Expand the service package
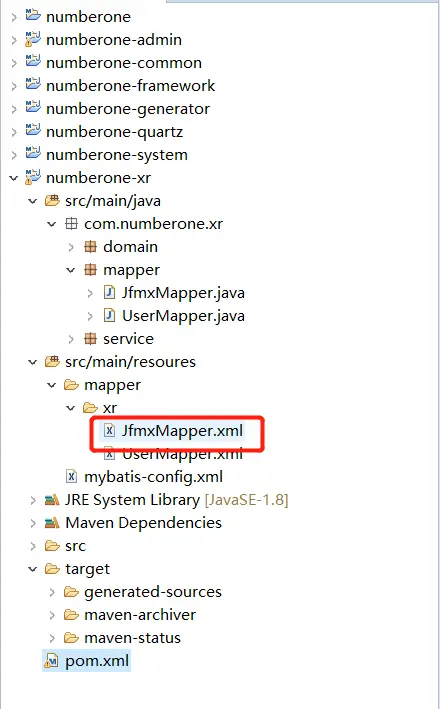The width and height of the screenshot is (440, 709). click(x=71, y=339)
